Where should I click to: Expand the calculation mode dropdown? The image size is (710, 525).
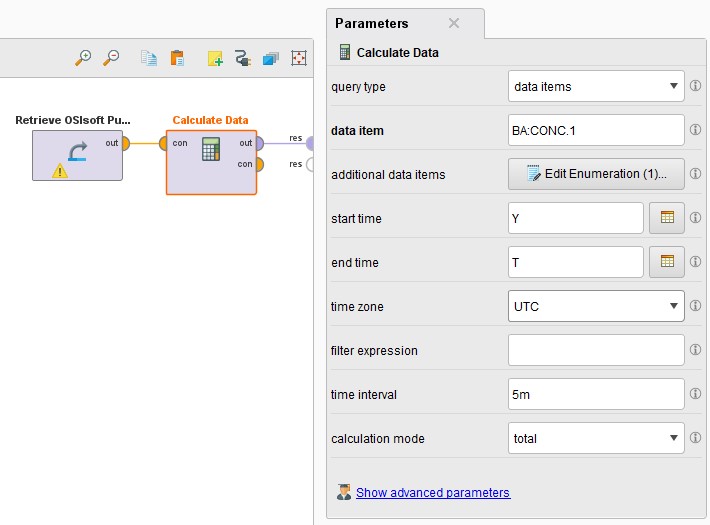596,438
